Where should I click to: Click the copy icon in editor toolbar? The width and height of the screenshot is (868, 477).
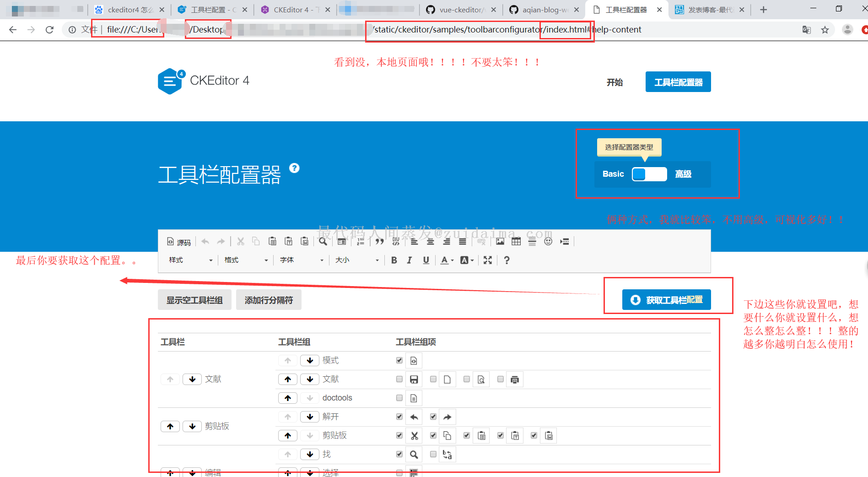click(256, 241)
